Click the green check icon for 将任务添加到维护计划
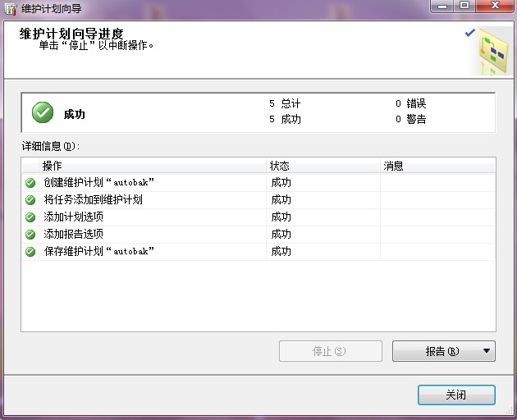Image resolution: width=517 pixels, height=420 pixels. pos(30,200)
